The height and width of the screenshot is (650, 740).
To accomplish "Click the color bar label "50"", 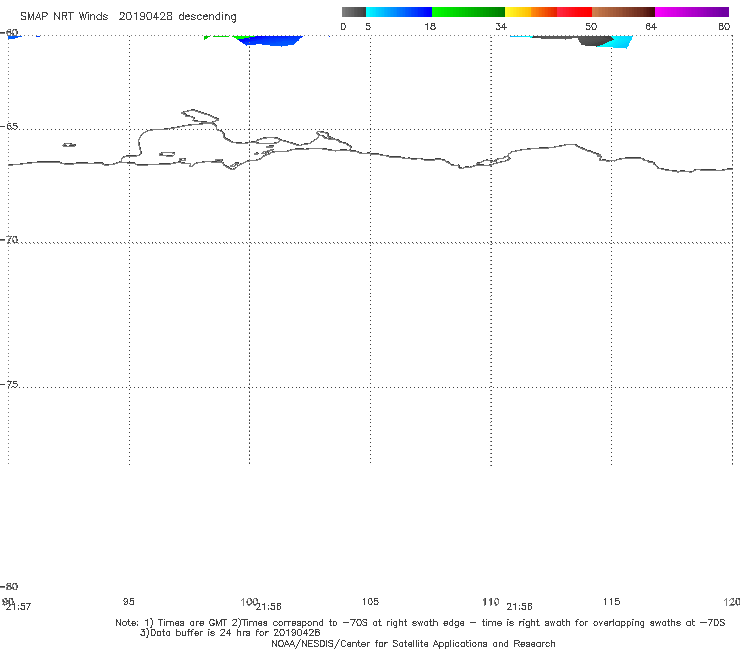I will coord(591,27).
